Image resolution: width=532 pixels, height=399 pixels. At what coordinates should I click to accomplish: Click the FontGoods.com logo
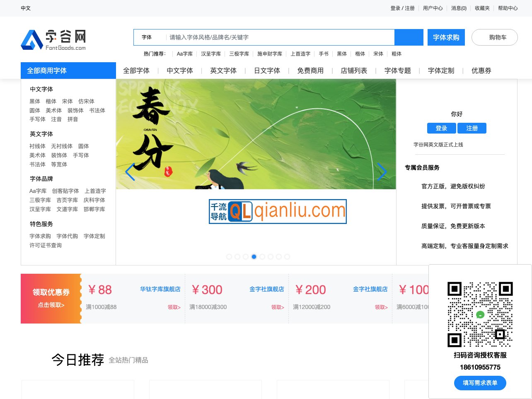pos(53,39)
